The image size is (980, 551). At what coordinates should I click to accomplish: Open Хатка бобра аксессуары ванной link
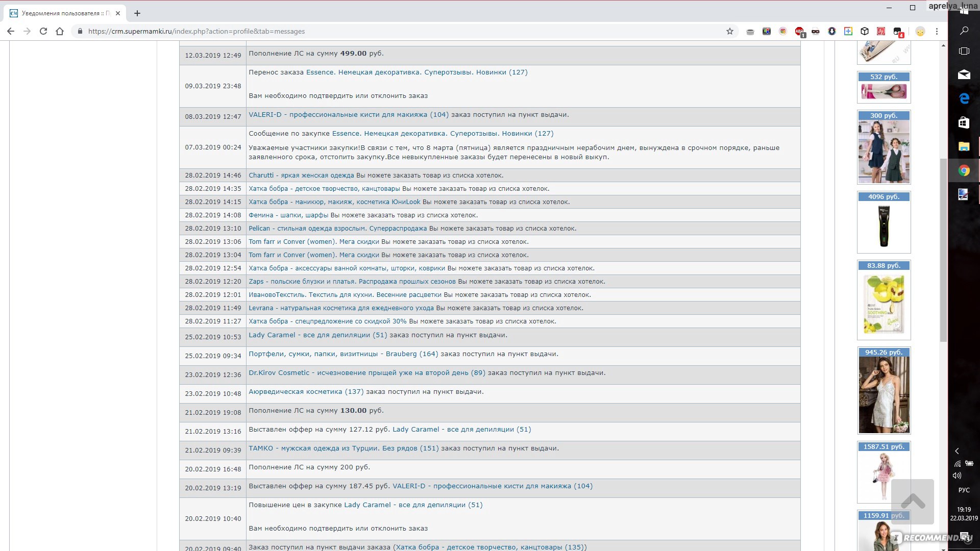347,268
